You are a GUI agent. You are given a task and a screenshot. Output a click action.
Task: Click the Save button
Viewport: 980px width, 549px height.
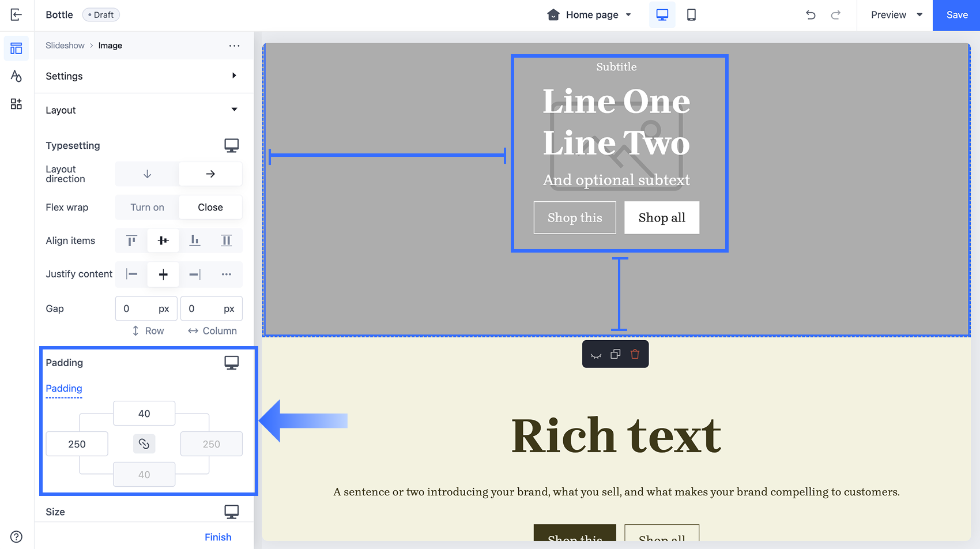956,15
